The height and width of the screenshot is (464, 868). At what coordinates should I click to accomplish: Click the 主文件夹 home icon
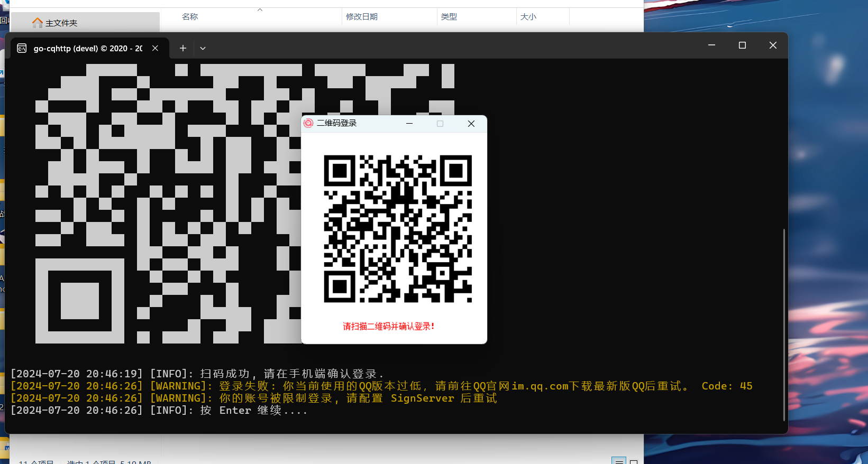[x=37, y=23]
